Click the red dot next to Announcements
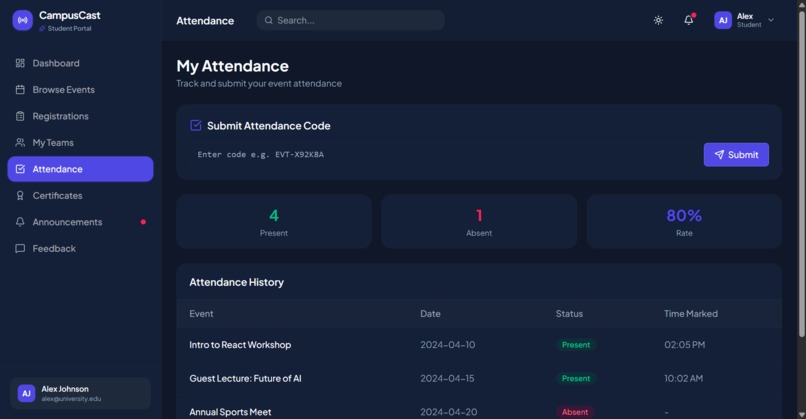 tap(143, 222)
